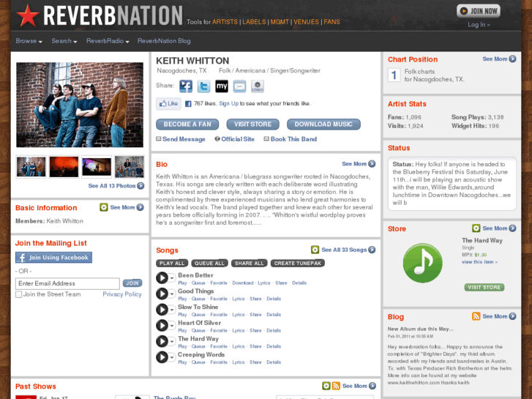The image size is (532, 399).
Task: Expand the Browse menu
Action: tap(29, 41)
